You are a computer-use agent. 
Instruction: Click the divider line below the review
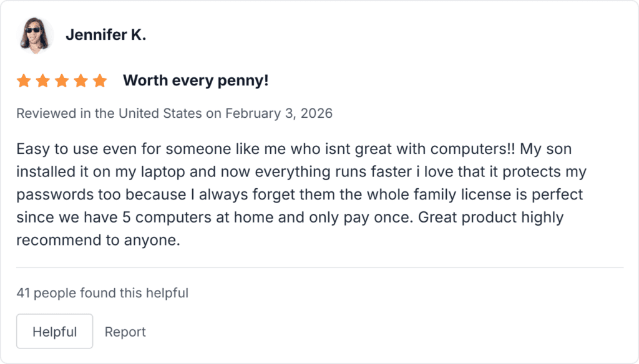(319, 267)
